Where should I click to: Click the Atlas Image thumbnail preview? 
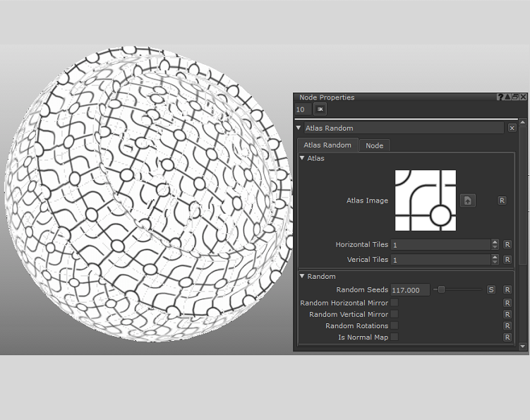425,200
